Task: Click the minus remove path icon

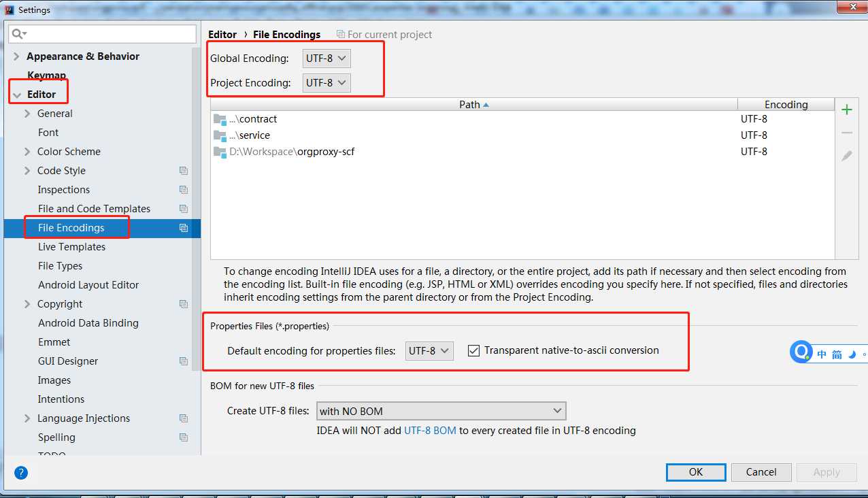Action: tap(847, 133)
